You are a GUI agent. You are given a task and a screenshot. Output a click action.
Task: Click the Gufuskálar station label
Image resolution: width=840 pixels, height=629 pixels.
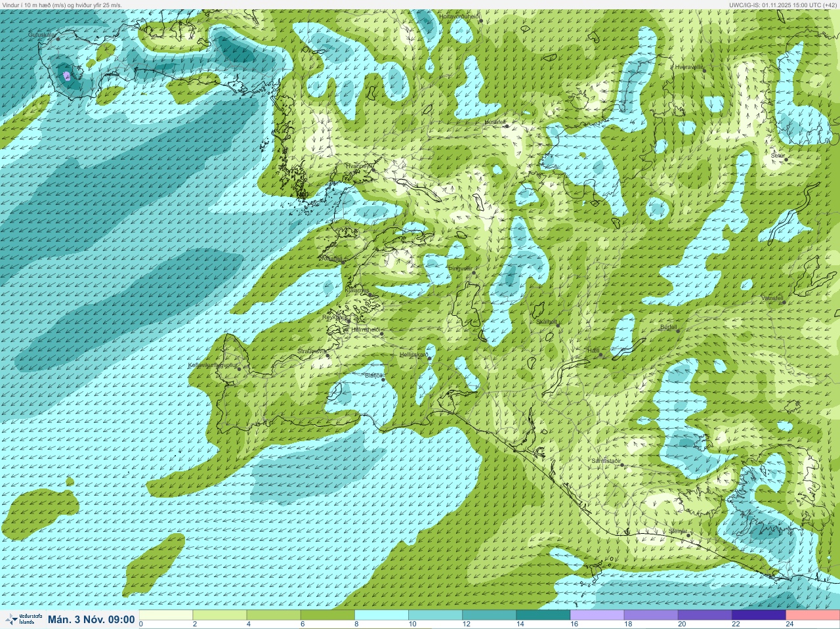click(x=41, y=35)
